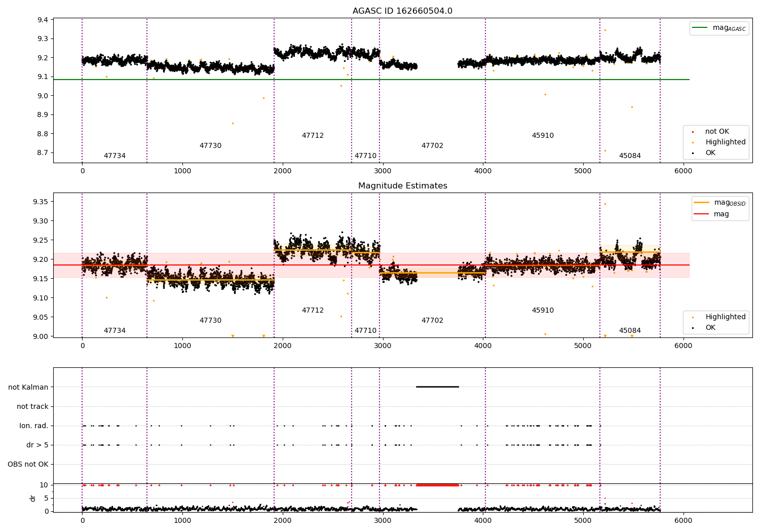760x532 pixels.
Task: Click y-axis tick 9.00 in Magnitude Estimates plot
Action: [x=41, y=336]
